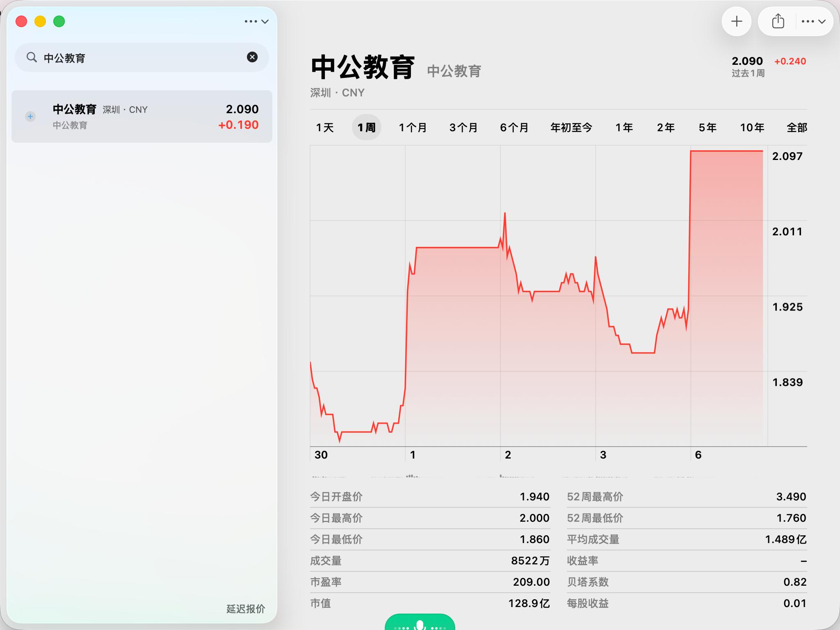Switch chart to 2年 range
Image resolution: width=840 pixels, height=630 pixels.
(x=666, y=128)
